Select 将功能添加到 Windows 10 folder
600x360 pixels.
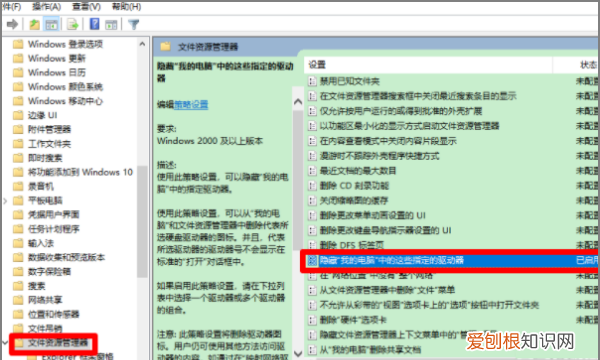coord(80,172)
